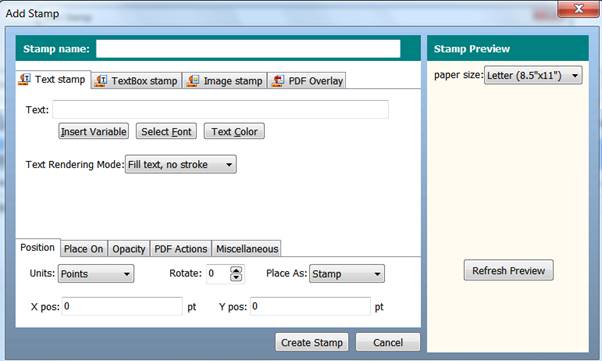Open the Text Rendering Mode dropdown

click(x=181, y=164)
